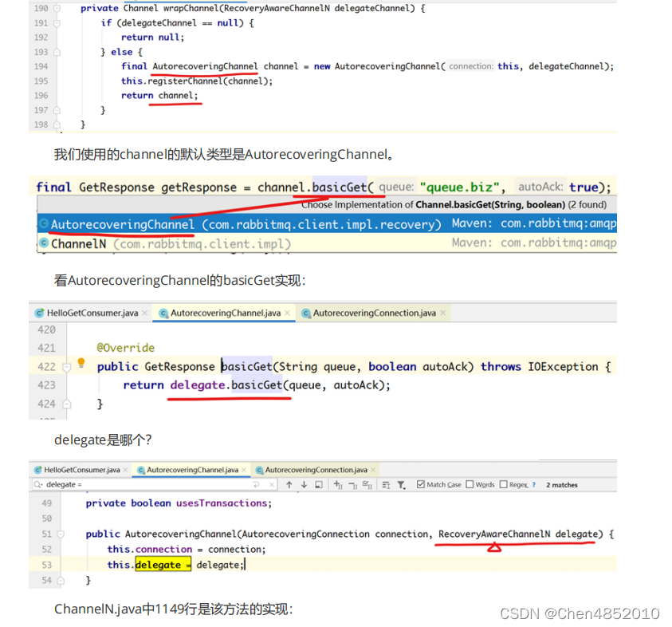Unselect the last occurrence
The image size is (672, 627).
(x=353, y=485)
